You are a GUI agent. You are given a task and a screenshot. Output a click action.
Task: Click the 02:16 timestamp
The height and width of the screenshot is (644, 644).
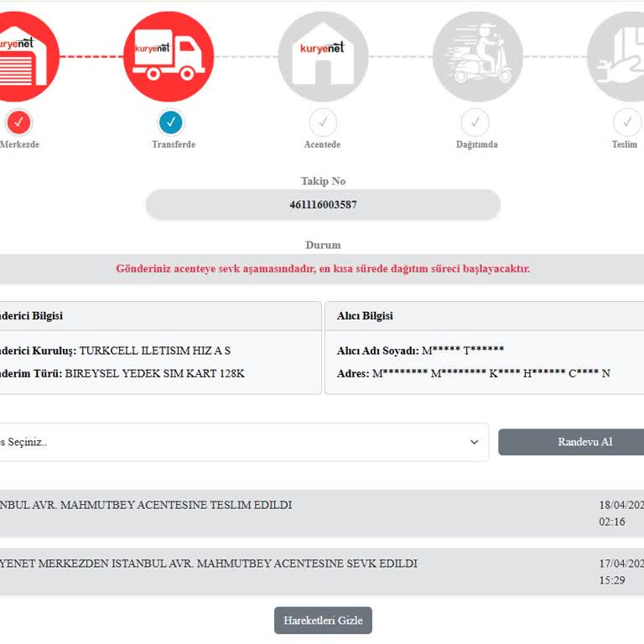(612, 522)
